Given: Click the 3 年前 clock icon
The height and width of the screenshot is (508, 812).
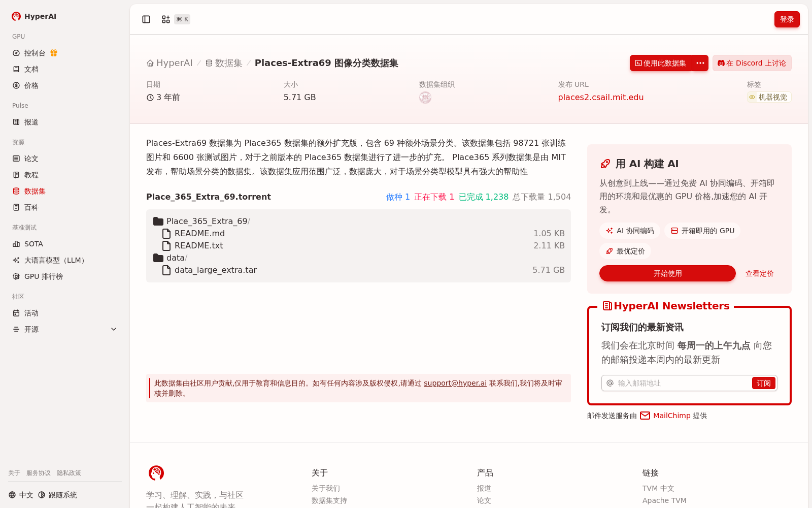Looking at the screenshot, I should point(150,98).
